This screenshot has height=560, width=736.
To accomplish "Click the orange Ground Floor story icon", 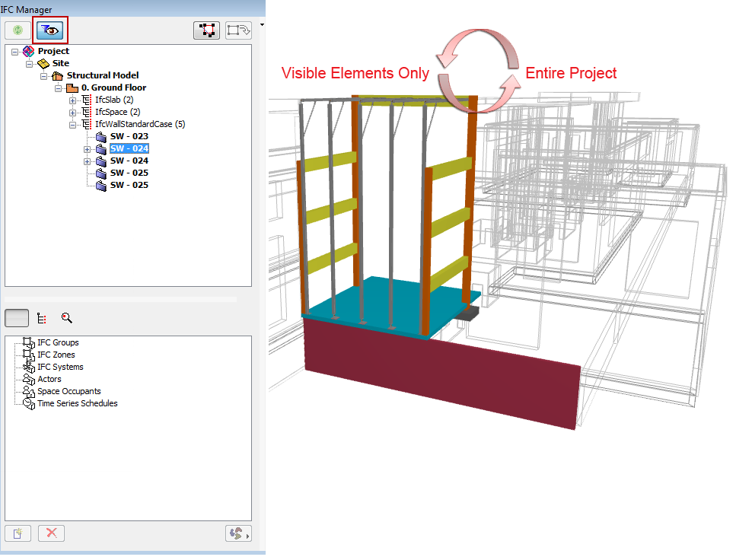I will (72, 87).
